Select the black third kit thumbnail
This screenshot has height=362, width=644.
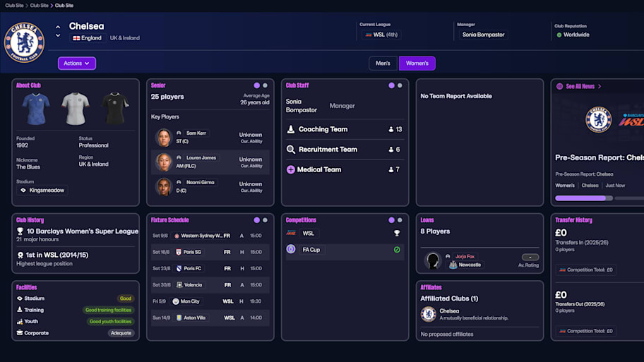(115, 109)
